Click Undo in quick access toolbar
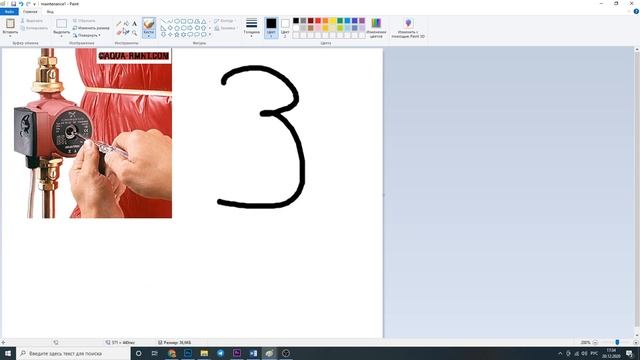The height and width of the screenshot is (360, 640). 21,4
